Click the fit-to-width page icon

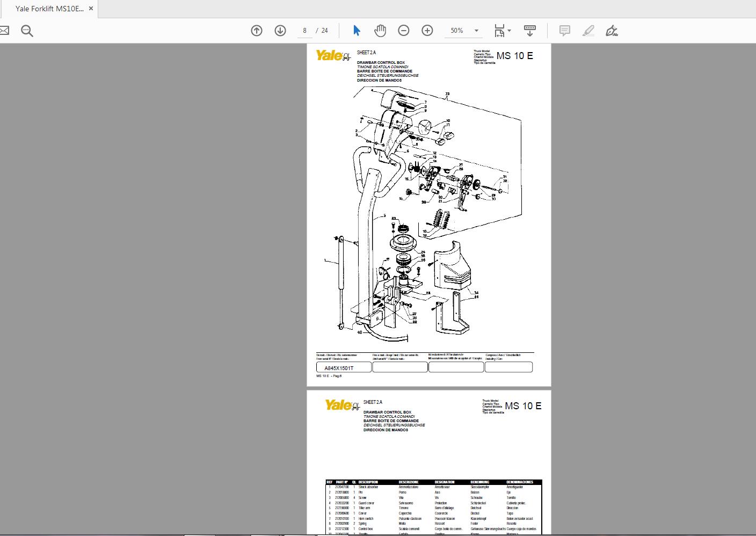click(499, 31)
